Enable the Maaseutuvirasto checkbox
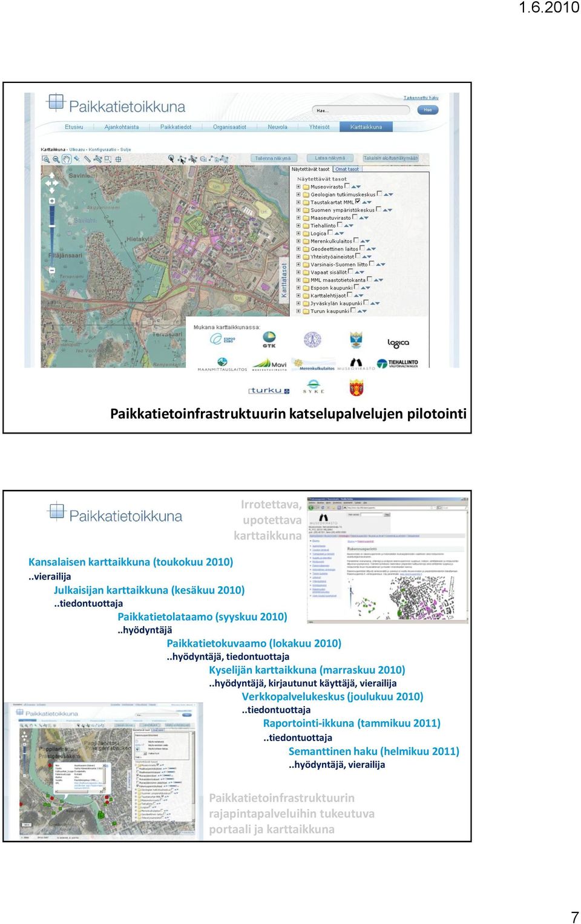581x924 pixels. (x=355, y=217)
